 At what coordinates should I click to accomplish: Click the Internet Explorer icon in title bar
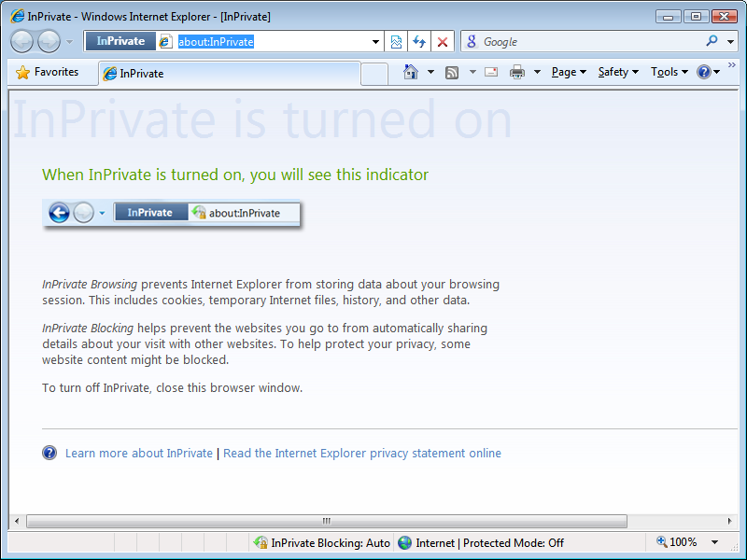tap(18, 16)
